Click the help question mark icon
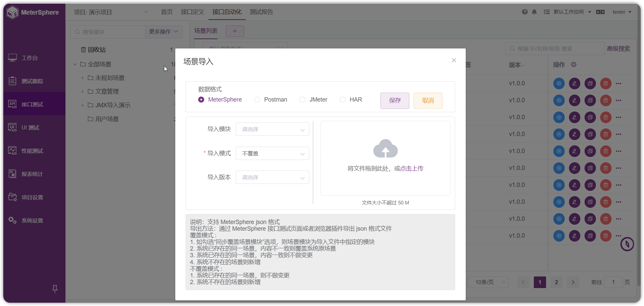The width and height of the screenshot is (644, 306). point(524,12)
